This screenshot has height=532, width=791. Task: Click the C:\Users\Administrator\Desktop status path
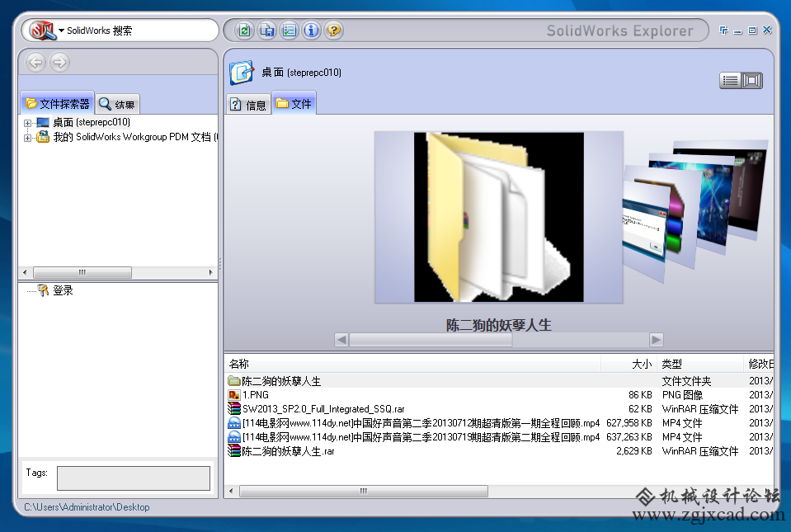[x=87, y=507]
